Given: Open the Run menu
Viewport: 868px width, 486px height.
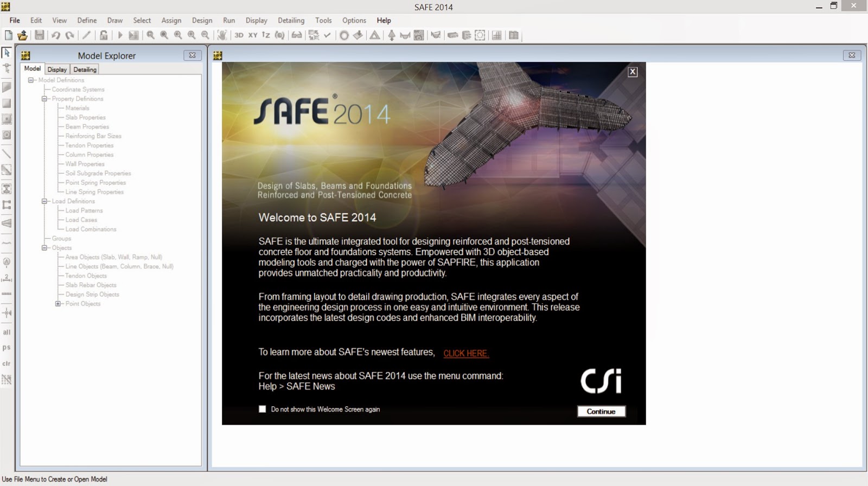Looking at the screenshot, I should 229,20.
